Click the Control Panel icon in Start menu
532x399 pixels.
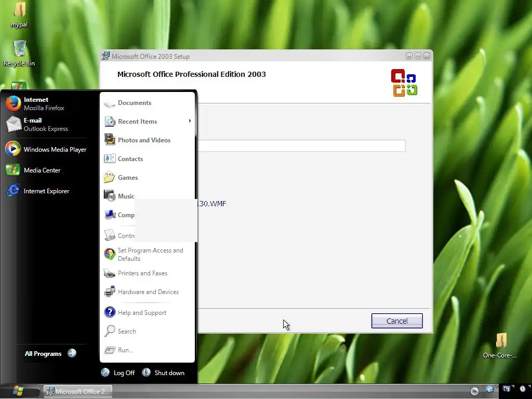coord(110,235)
